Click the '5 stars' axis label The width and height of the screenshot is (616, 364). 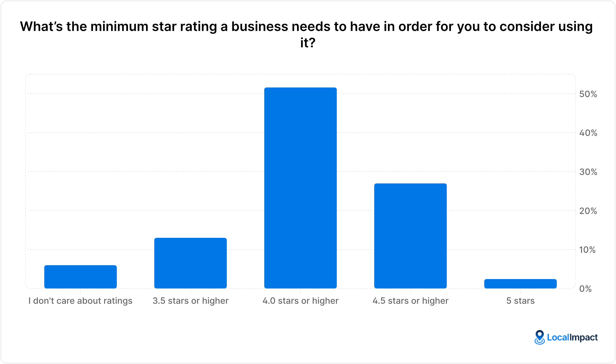click(520, 301)
